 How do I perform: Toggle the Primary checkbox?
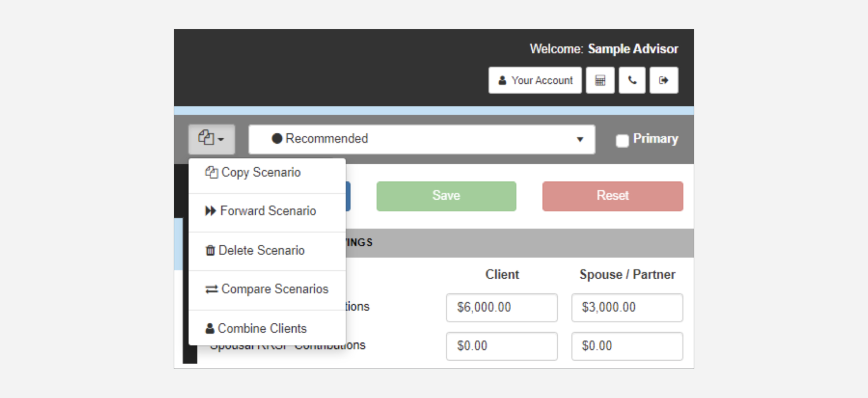622,140
